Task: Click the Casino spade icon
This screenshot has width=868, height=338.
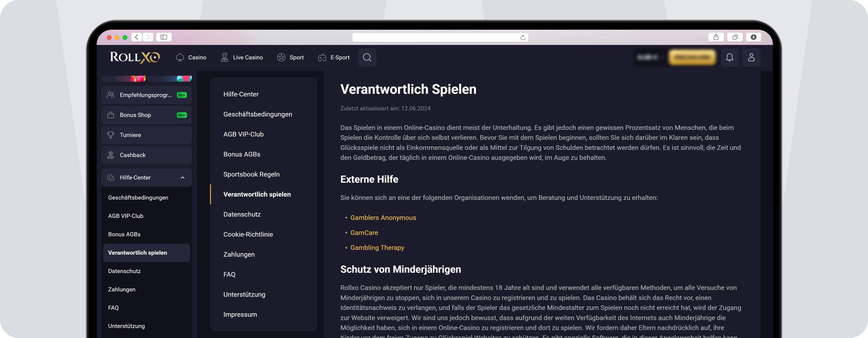Action: [180, 58]
